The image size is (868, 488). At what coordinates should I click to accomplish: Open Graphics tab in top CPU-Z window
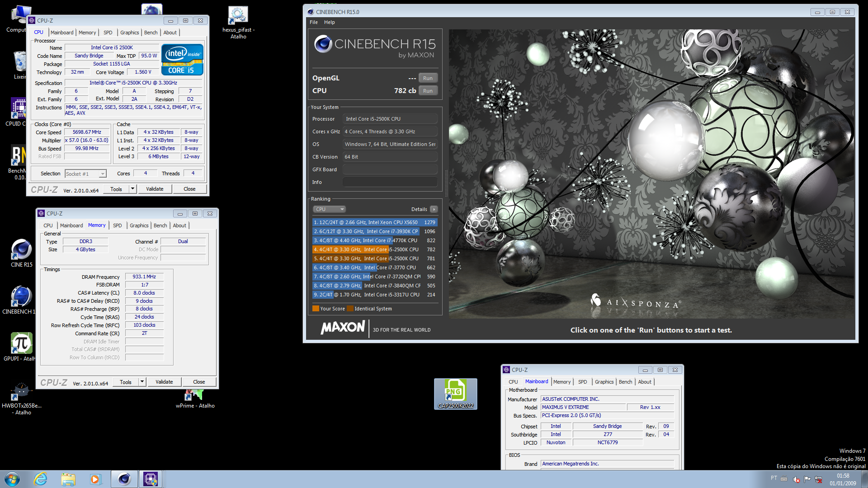coord(129,33)
